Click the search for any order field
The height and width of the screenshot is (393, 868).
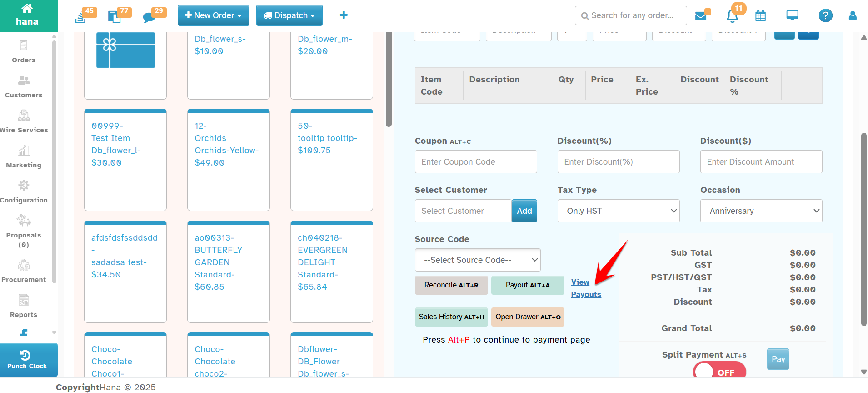pyautogui.click(x=631, y=15)
